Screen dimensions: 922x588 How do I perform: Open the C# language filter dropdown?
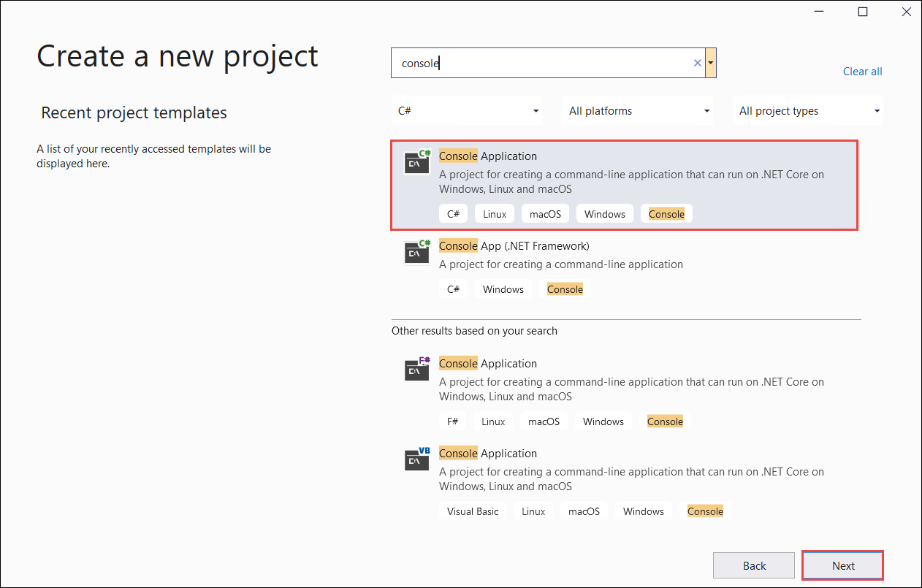[x=467, y=110]
